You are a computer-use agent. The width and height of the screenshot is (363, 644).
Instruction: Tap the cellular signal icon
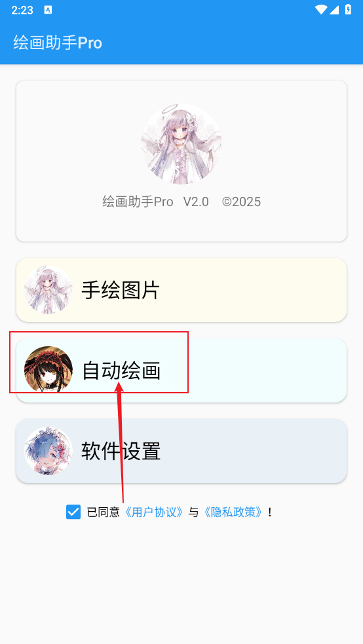[334, 10]
